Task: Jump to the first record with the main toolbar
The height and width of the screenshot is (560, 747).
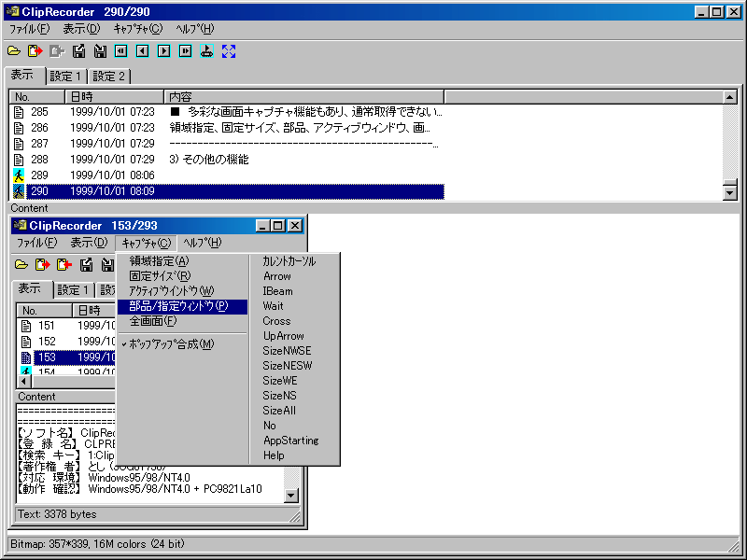Action: [121, 51]
